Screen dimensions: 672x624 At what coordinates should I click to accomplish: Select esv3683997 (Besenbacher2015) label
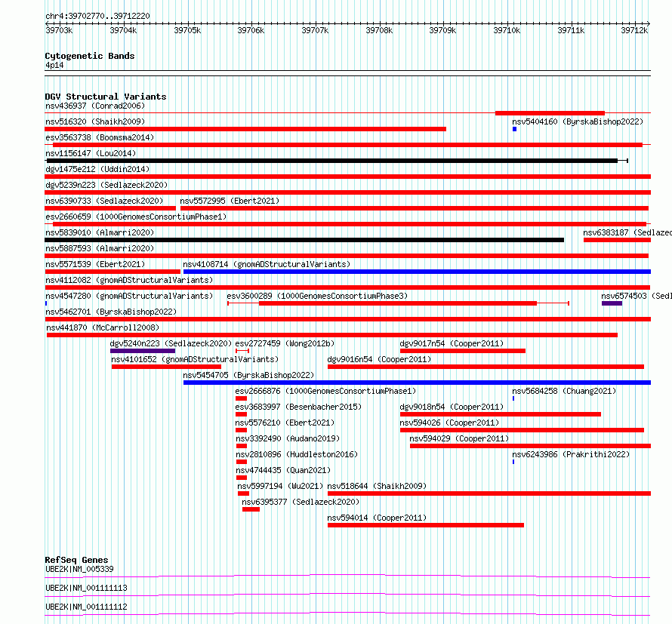(x=298, y=407)
